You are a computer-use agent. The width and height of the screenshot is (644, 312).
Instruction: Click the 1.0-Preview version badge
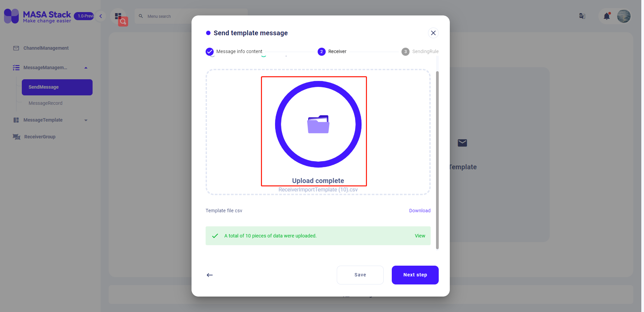click(x=84, y=16)
